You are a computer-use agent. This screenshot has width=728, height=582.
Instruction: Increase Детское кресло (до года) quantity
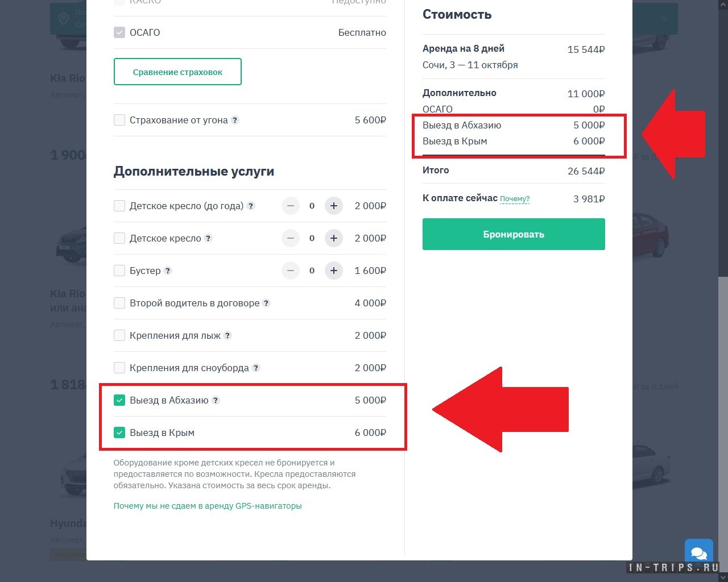tap(334, 206)
